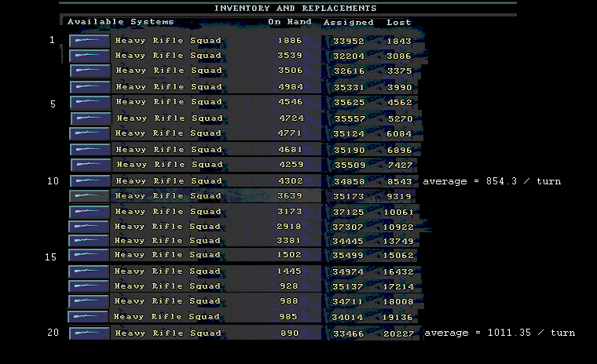Click the rifle icon in the row with On Hand 4984
This screenshot has height=364, width=597.
[90, 87]
